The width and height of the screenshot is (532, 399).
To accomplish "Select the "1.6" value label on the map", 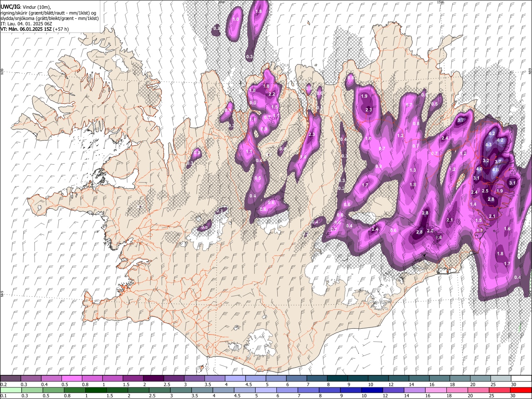I will [507, 229].
